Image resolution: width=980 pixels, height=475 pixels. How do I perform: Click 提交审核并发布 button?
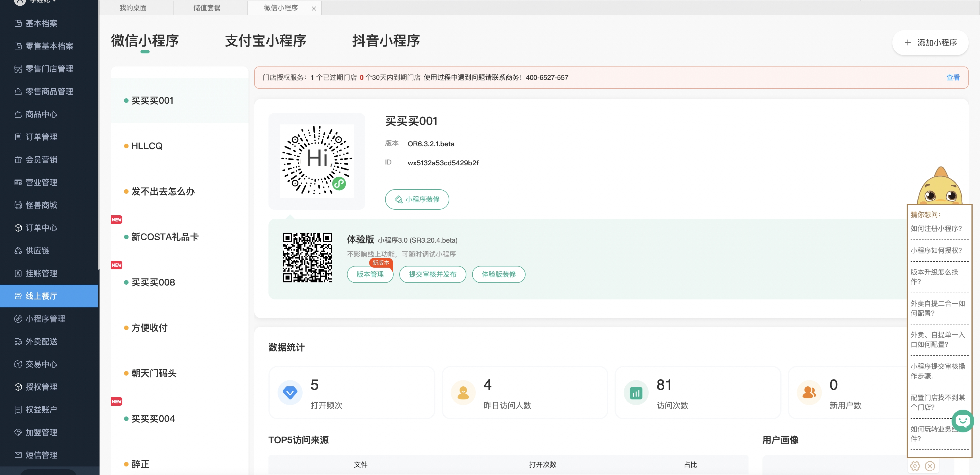pos(433,274)
